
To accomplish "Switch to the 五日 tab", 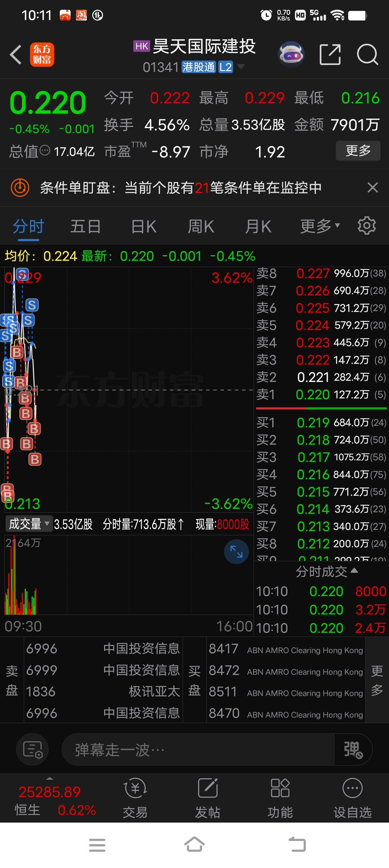I will [x=86, y=227].
